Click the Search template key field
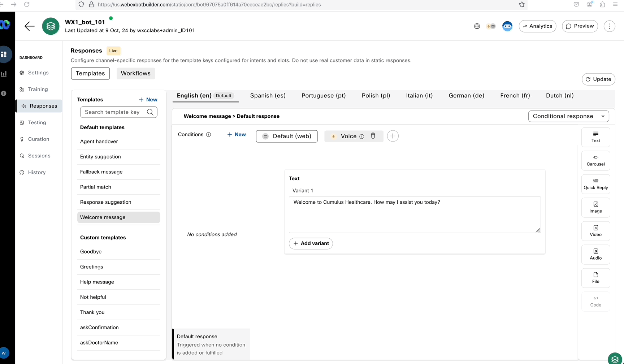The image size is (624, 364). tap(114, 112)
